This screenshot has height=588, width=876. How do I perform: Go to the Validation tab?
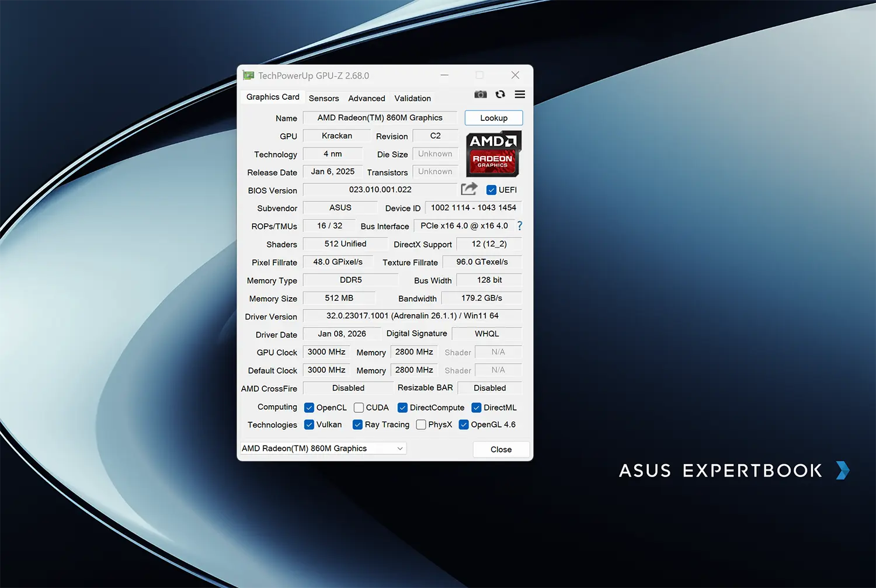[412, 98]
